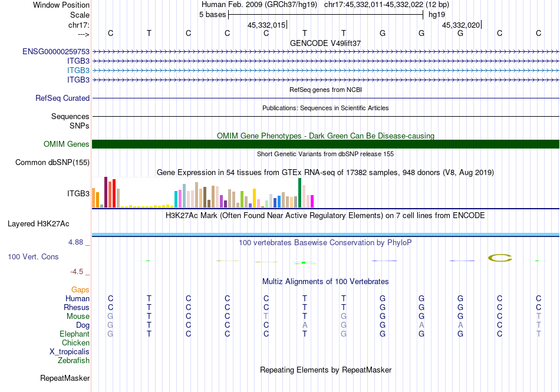This screenshot has height=392, width=560.
Task: Click the light blue H3K27Ac signal bar
Action: point(325,235)
